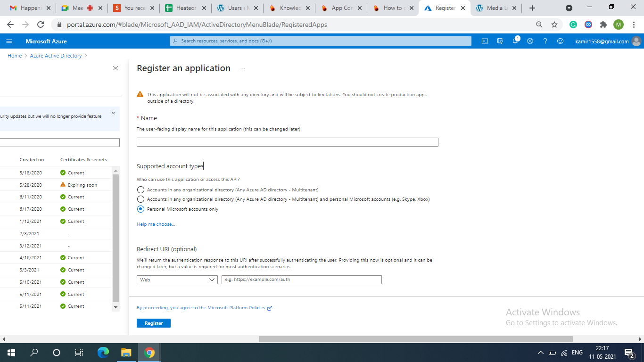
Task: Select Personal Microsoft accounts only radio
Action: [x=140, y=209]
